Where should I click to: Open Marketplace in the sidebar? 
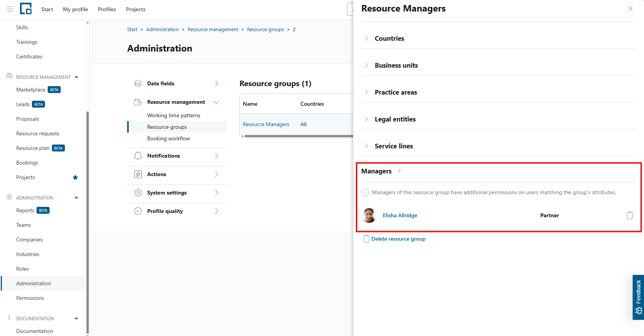[31, 90]
